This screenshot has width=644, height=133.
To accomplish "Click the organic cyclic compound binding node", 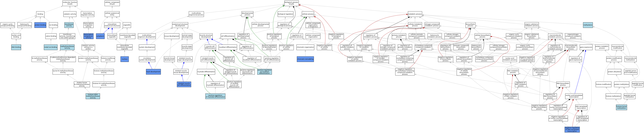I will coord(8,25).
